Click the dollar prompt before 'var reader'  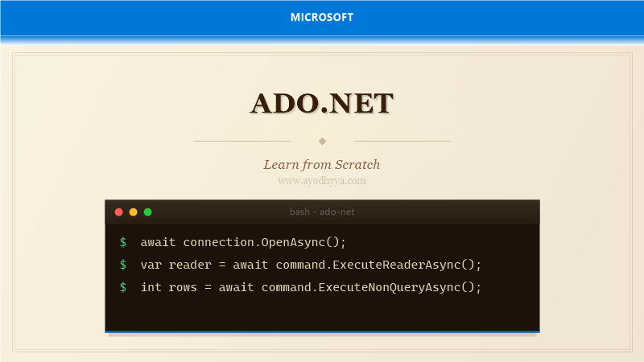point(123,265)
